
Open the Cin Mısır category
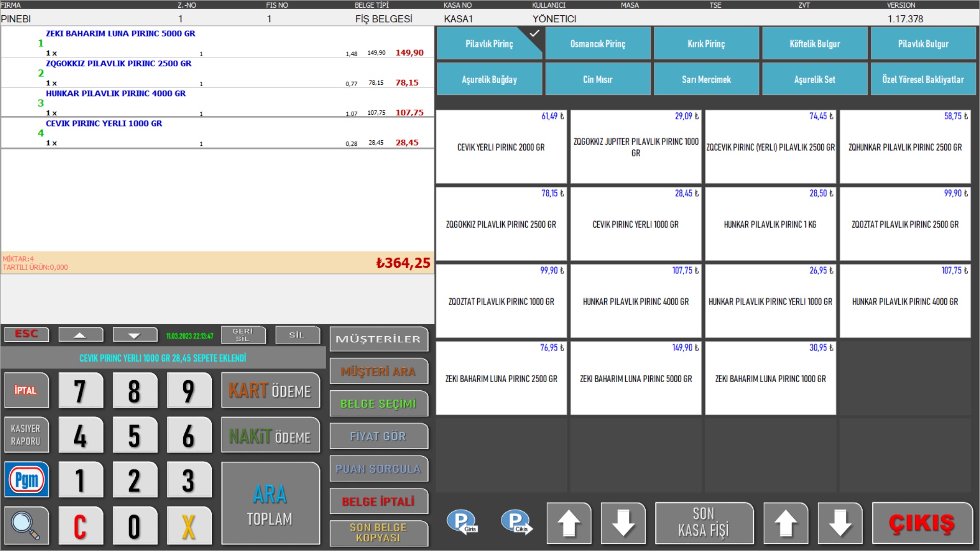[x=598, y=80]
